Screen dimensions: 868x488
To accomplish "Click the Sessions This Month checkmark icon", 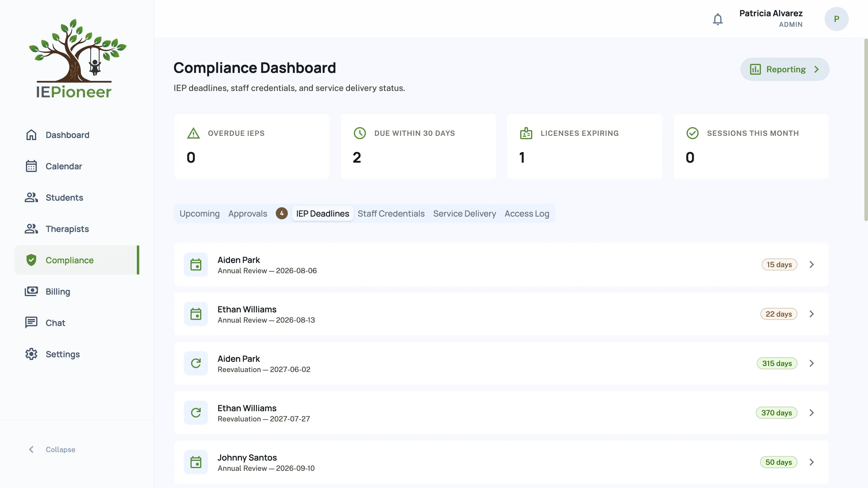I will [693, 133].
